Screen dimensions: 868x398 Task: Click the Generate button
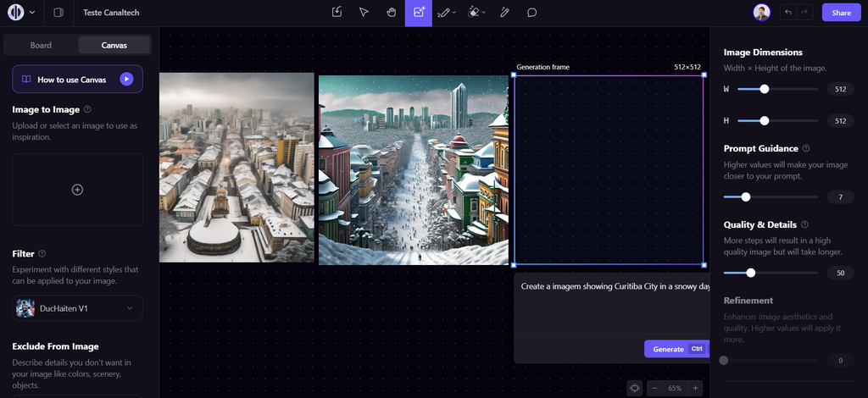[x=676, y=349]
